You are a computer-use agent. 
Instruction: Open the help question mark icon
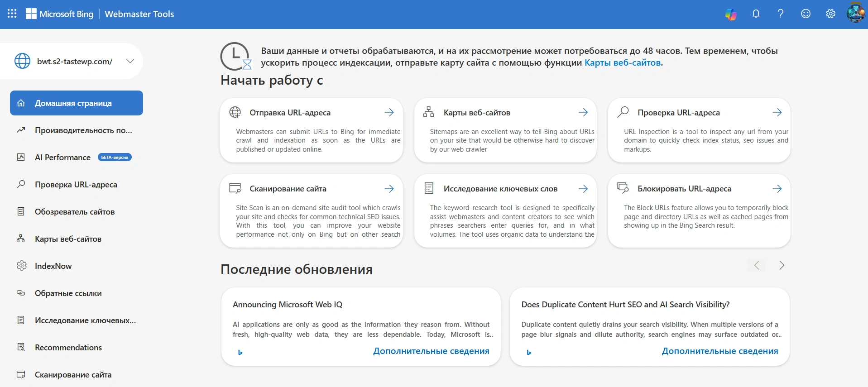(781, 14)
